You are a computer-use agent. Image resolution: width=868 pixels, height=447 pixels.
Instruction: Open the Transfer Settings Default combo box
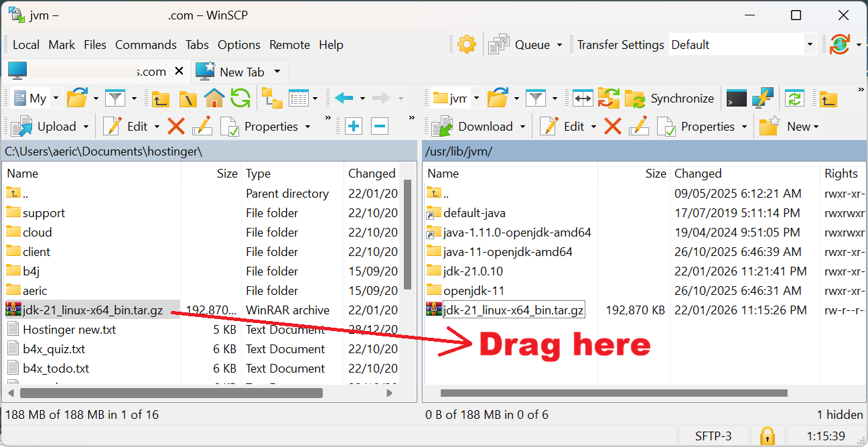click(742, 45)
